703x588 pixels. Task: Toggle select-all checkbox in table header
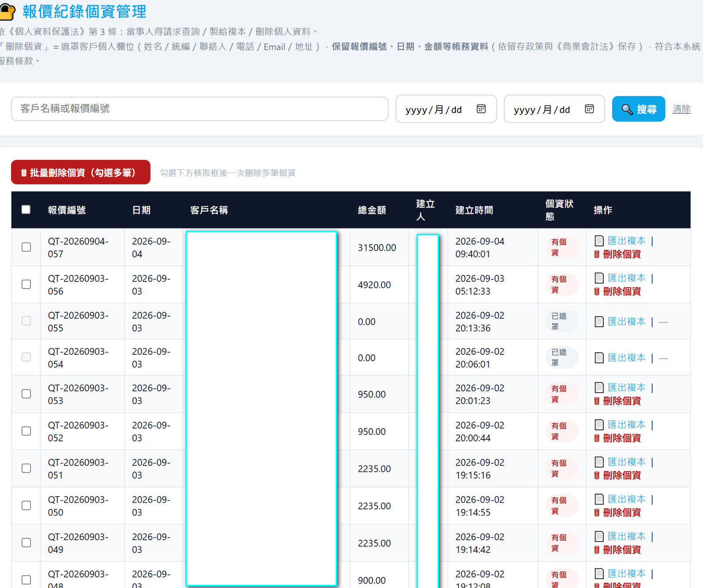coord(26,209)
